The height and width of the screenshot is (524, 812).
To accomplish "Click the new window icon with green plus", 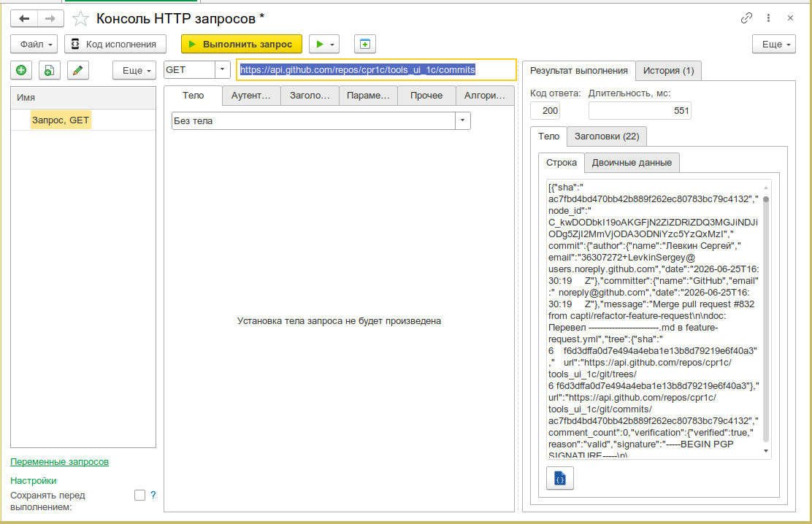I will pyautogui.click(x=365, y=44).
